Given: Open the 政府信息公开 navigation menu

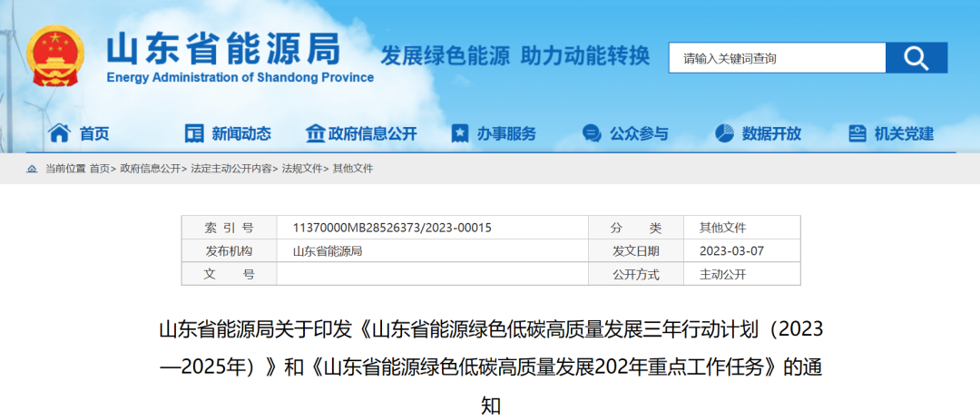Looking at the screenshot, I should [373, 133].
